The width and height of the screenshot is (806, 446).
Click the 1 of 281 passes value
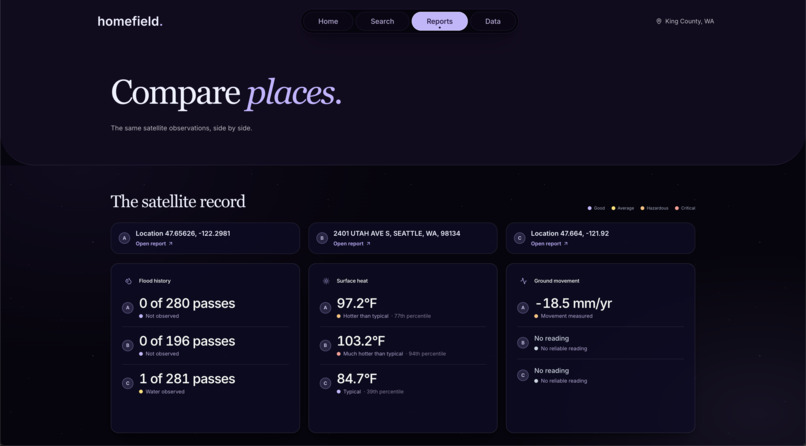pyautogui.click(x=187, y=379)
